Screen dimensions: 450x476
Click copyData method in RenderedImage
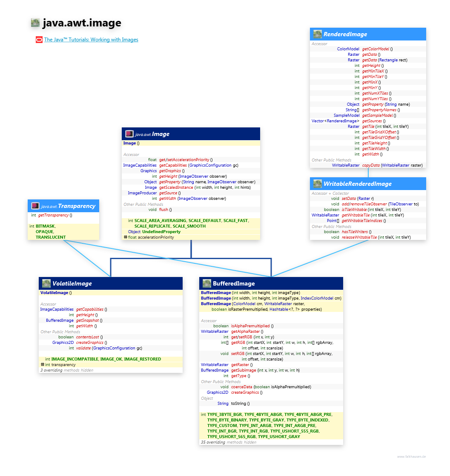371,165
